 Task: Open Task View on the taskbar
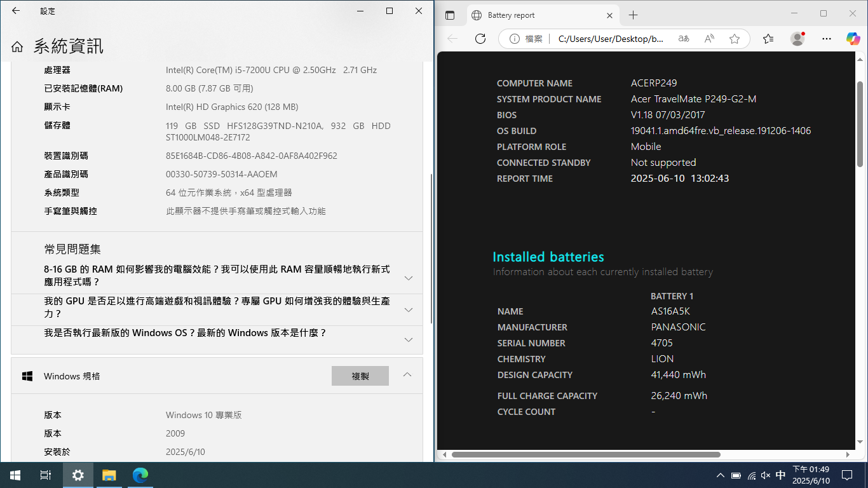click(x=46, y=475)
